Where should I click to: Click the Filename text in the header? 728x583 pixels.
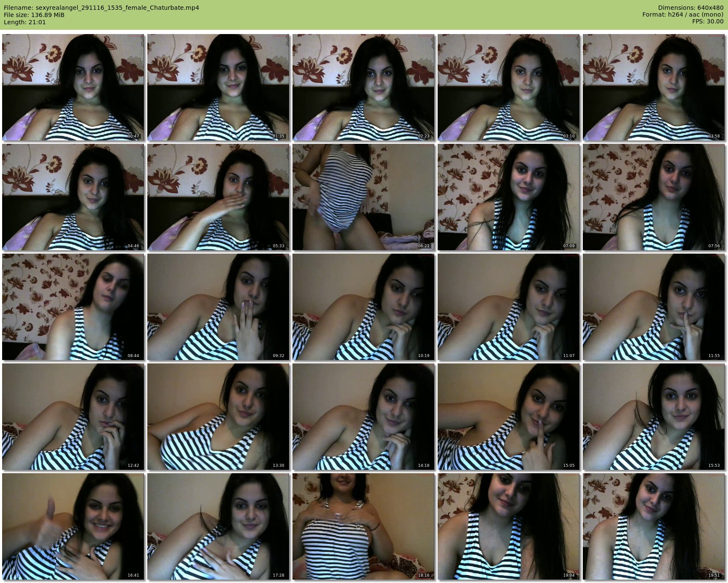[x=101, y=8]
